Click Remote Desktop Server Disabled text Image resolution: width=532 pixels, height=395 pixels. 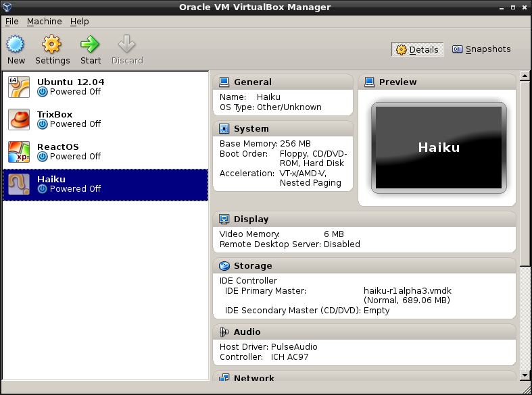point(290,244)
